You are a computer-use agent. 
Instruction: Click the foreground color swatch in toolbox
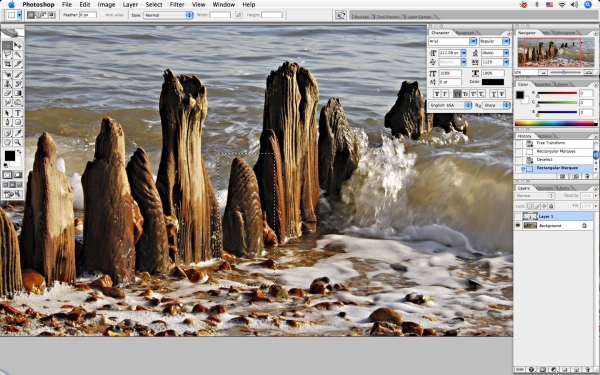point(10,156)
